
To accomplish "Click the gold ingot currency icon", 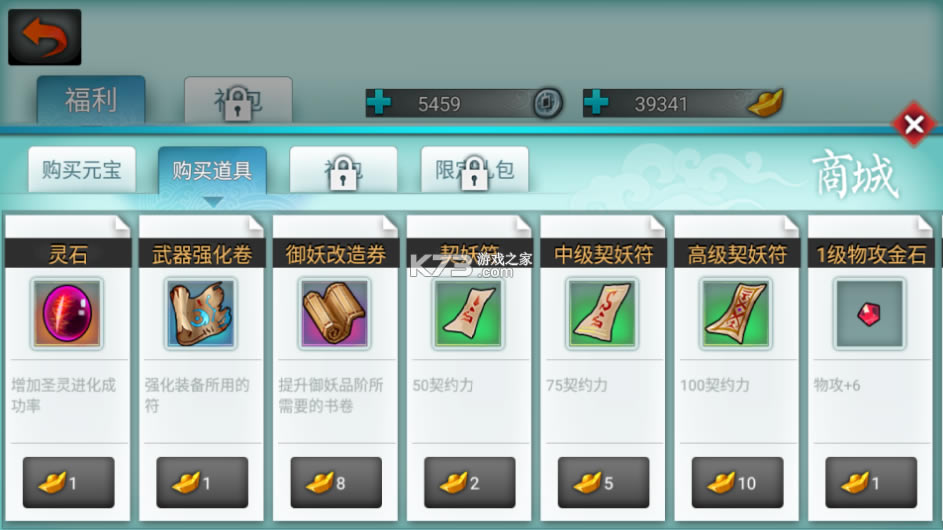I will pyautogui.click(x=766, y=102).
